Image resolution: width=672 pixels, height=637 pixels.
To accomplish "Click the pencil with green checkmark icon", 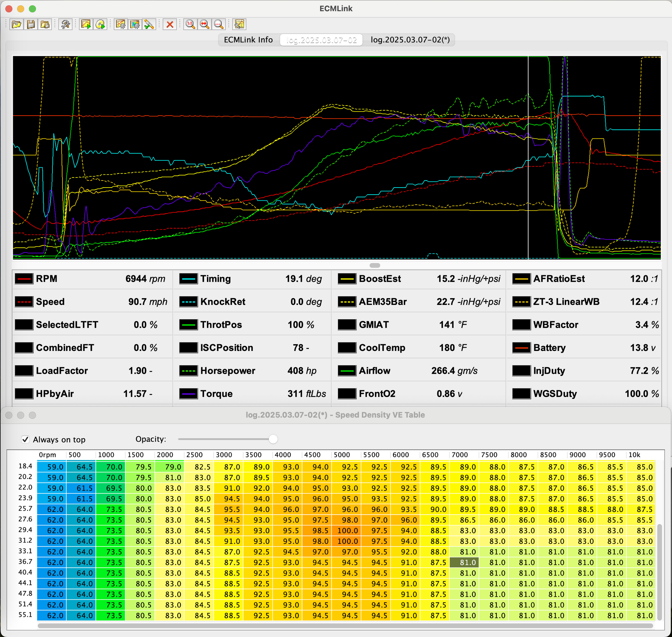I will [149, 24].
